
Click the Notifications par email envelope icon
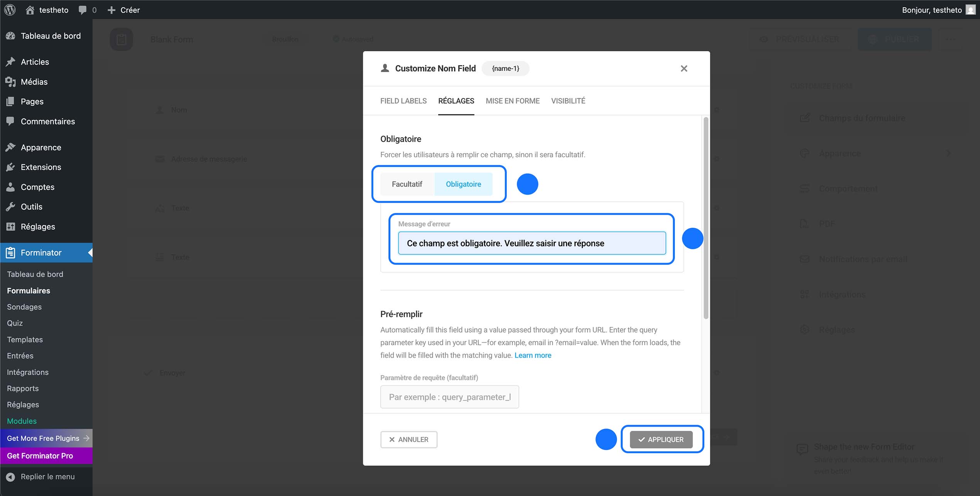(805, 259)
